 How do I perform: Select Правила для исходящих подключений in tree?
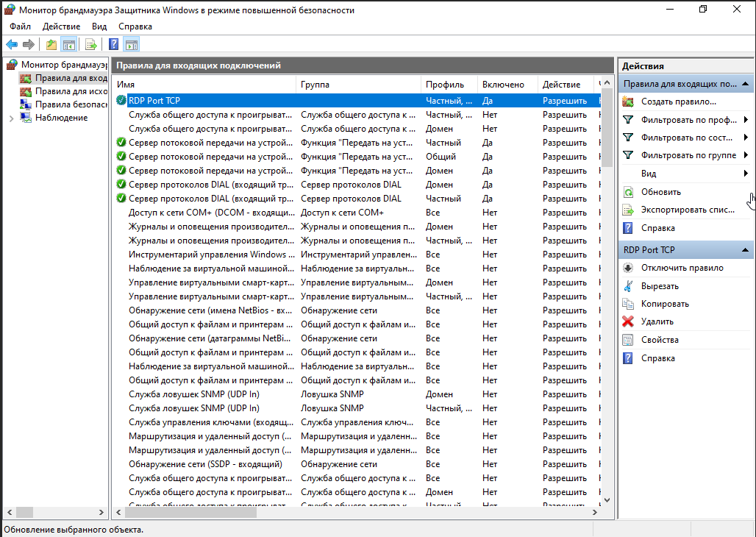coord(71,91)
